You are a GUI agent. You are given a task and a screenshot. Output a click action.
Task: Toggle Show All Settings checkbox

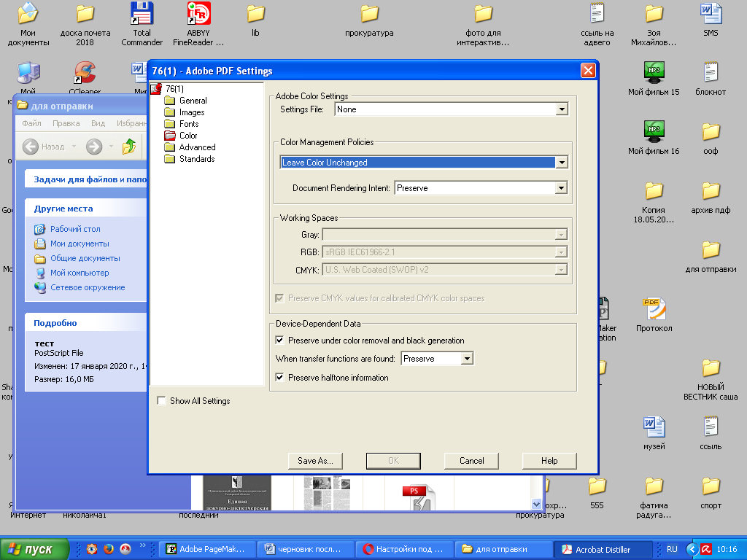tap(162, 401)
